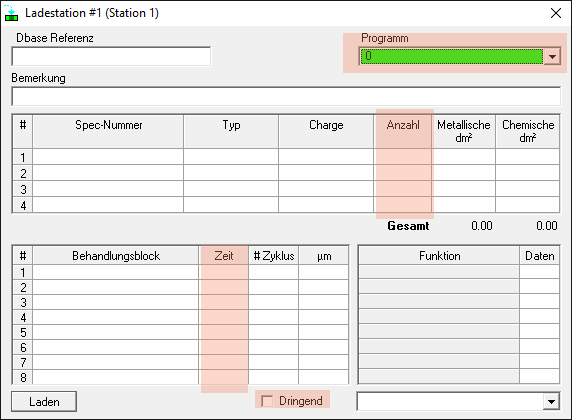The height and width of the screenshot is (420, 572).
Task: Click row header 1 in Spec-Nummer table
Action: pos(23,157)
